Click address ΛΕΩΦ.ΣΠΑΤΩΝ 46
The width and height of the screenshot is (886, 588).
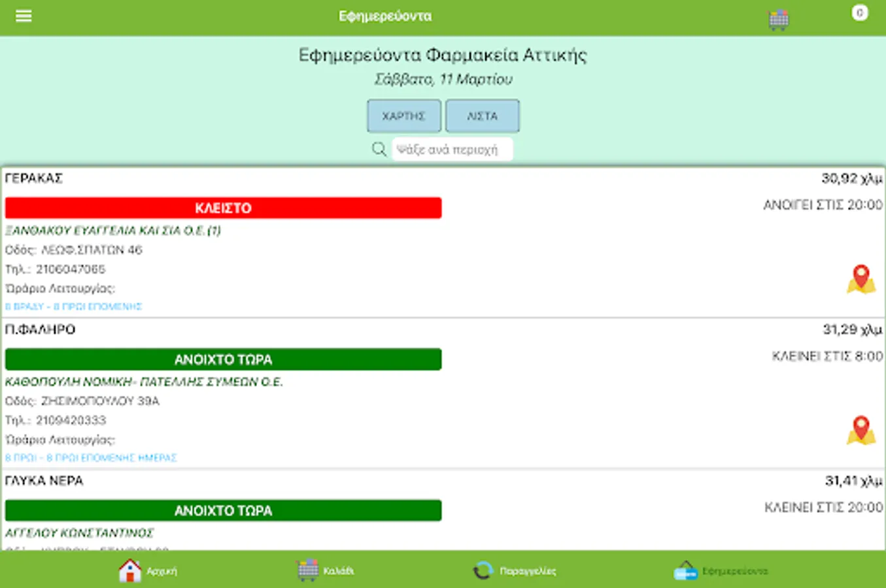pos(92,250)
